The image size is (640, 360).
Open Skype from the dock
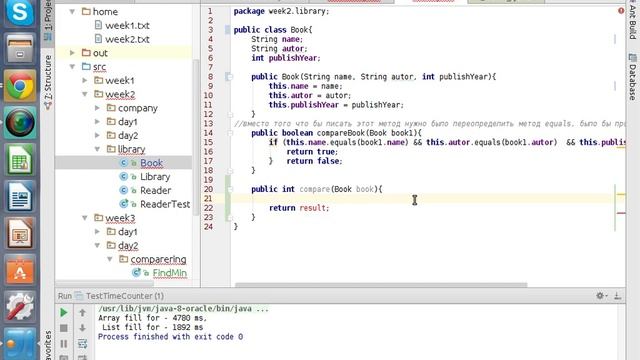(x=20, y=12)
